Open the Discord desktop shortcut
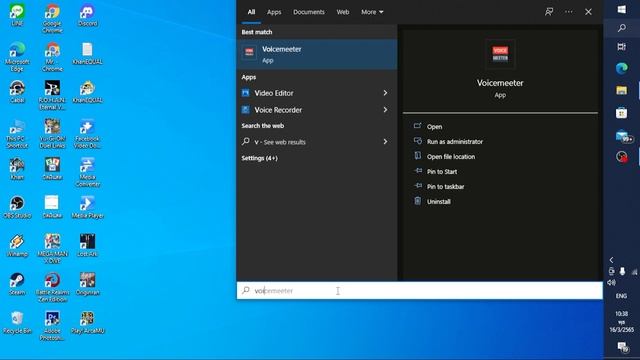640x360 pixels. [x=87, y=15]
